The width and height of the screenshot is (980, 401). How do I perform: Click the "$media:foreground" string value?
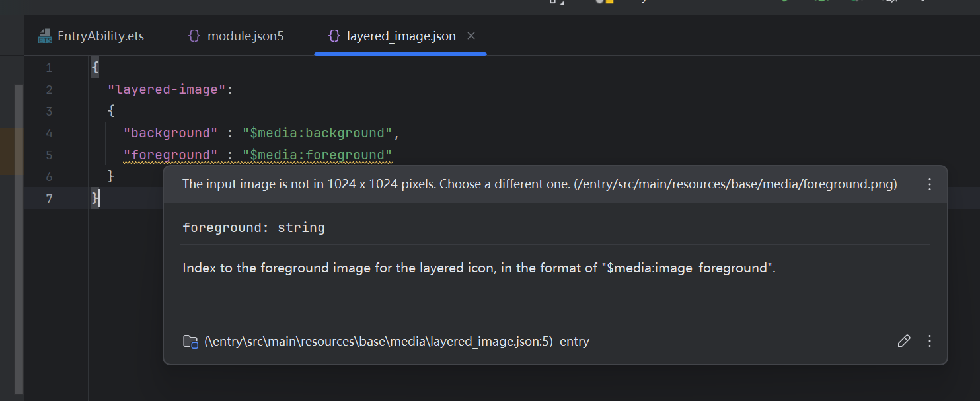tap(317, 155)
